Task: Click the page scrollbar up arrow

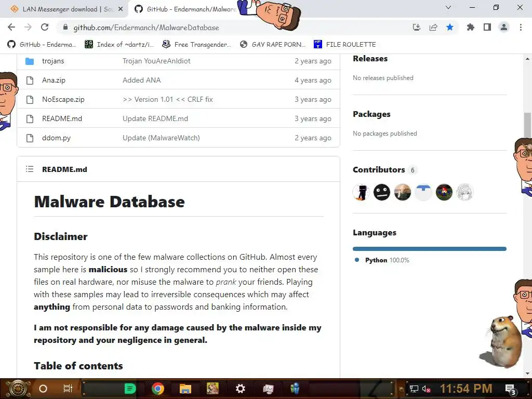Action: click(x=527, y=59)
